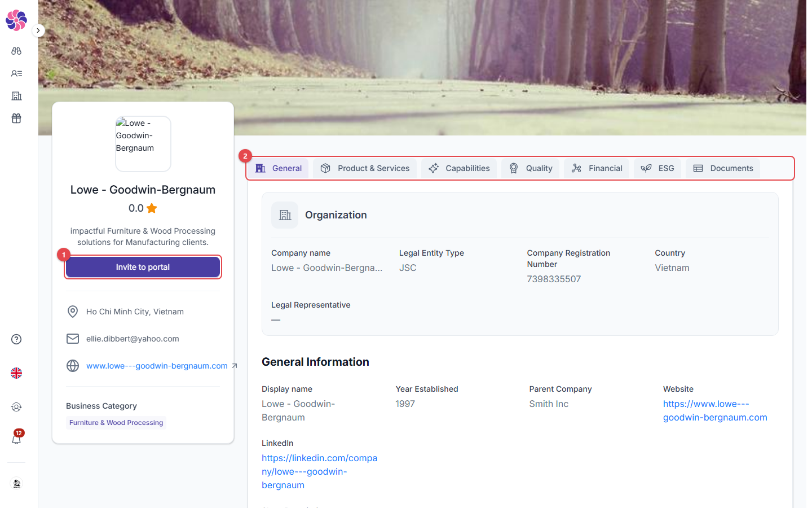This screenshot has height=508, width=812.
Task: Click the app logo in the sidebar
Action: click(16, 20)
